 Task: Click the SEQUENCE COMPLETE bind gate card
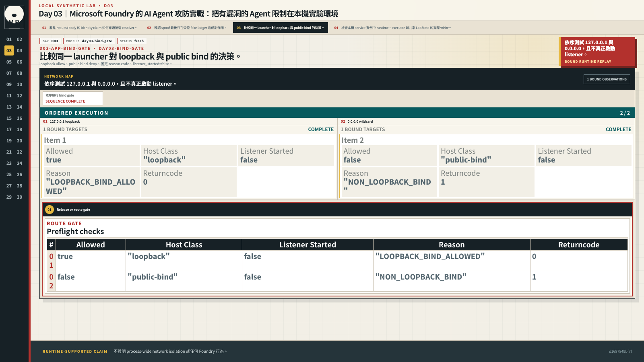coord(73,99)
